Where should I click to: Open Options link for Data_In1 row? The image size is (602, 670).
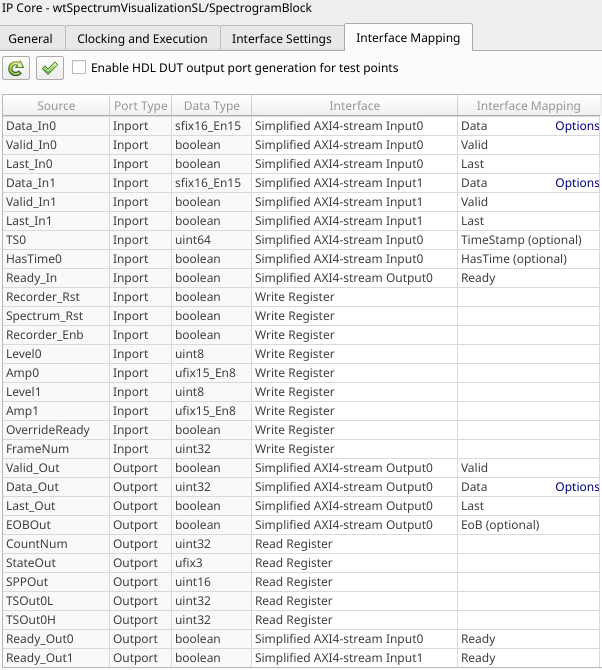tap(577, 183)
